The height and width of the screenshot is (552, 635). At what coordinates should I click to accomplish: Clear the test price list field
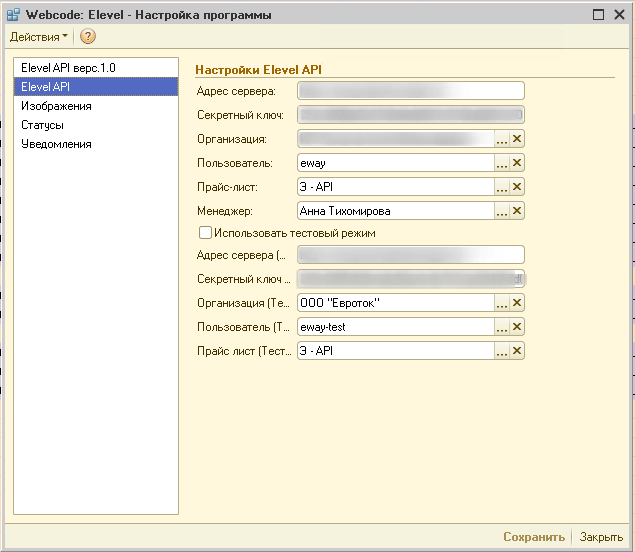pos(517,351)
